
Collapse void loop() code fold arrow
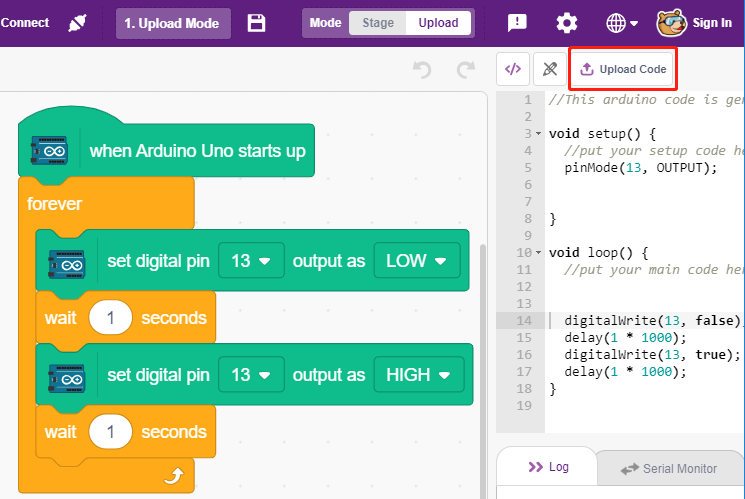coord(538,252)
